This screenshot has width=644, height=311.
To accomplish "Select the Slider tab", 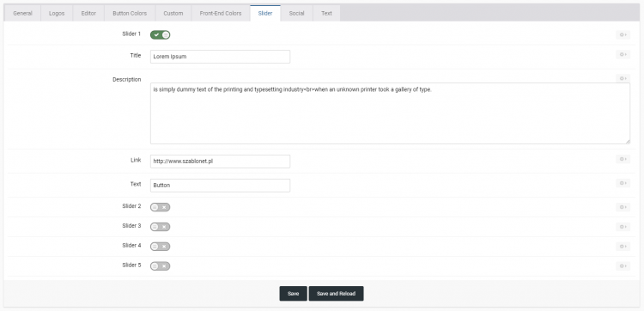I will (265, 13).
